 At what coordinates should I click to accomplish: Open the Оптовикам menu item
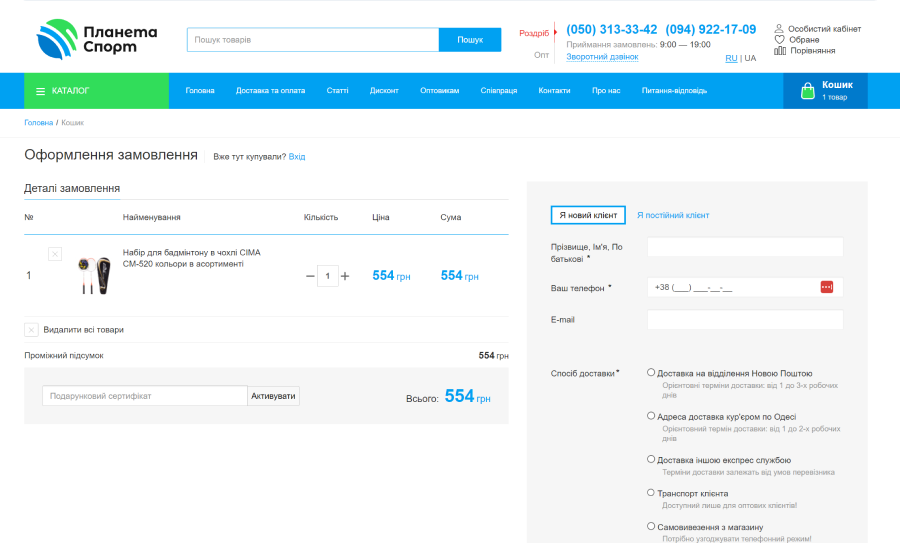point(440,91)
